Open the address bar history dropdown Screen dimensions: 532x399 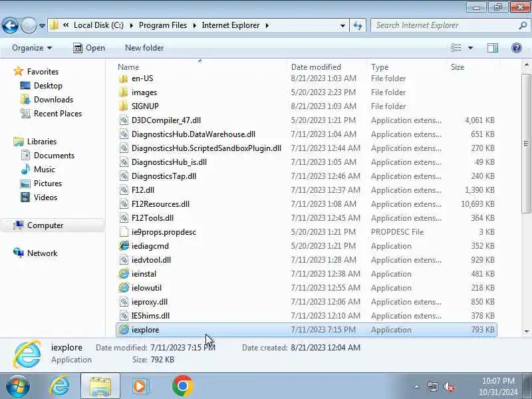[x=342, y=25]
